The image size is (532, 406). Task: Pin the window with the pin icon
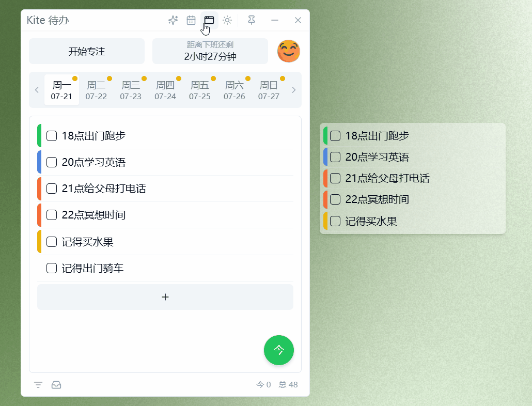[x=251, y=20]
